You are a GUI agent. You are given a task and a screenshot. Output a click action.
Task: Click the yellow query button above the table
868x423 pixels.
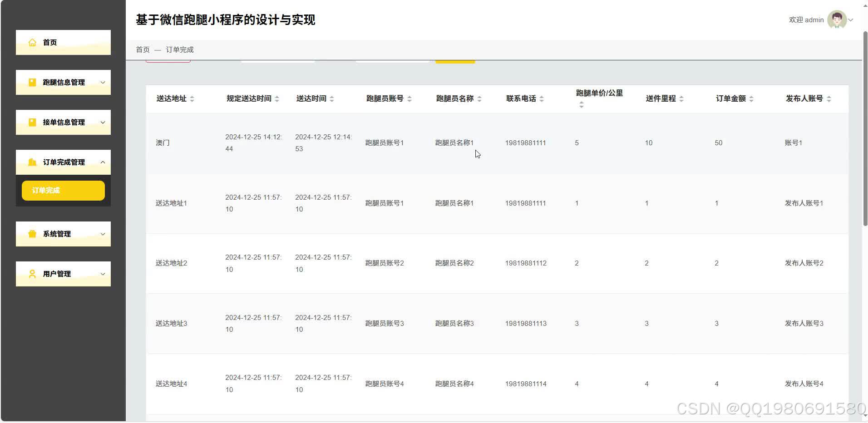pyautogui.click(x=454, y=60)
